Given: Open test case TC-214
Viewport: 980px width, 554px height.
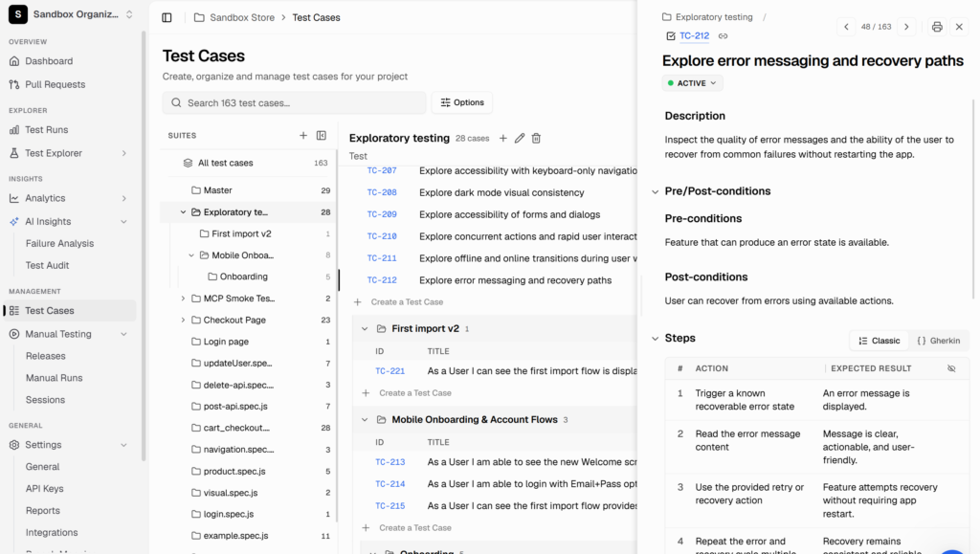Looking at the screenshot, I should tap(390, 484).
